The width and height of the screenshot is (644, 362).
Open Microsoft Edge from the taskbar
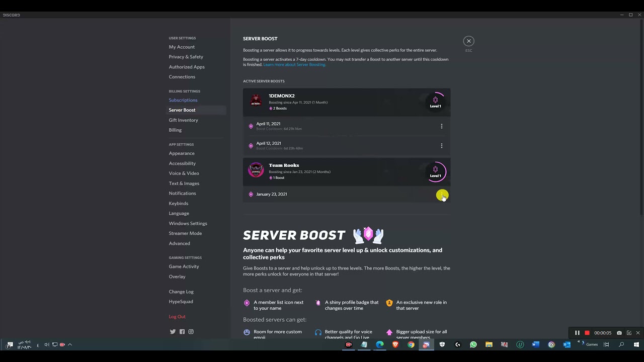(380, 344)
